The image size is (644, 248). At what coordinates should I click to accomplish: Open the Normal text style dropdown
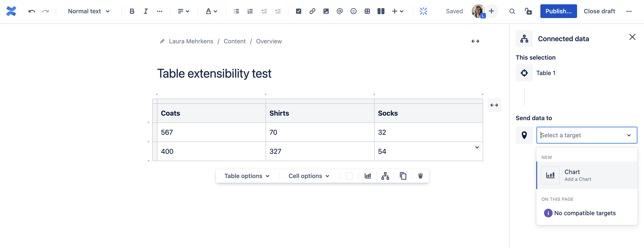click(89, 11)
